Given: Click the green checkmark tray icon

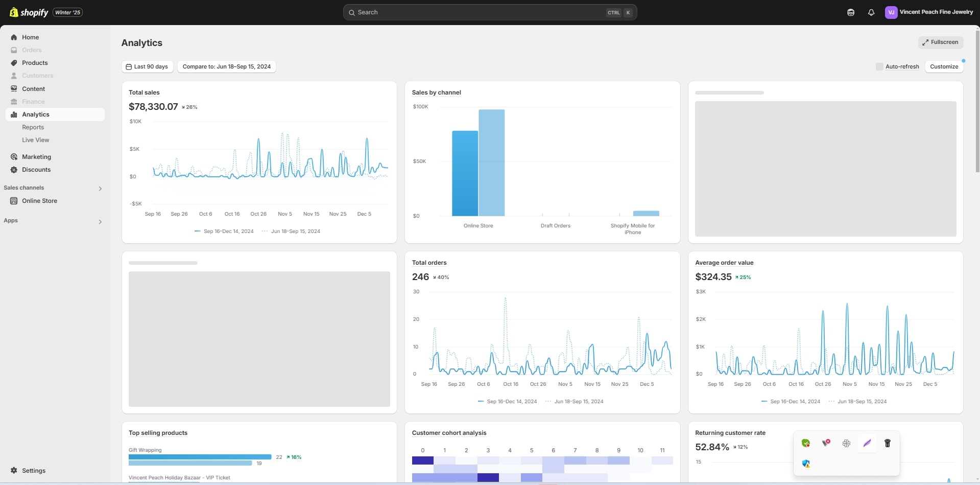Looking at the screenshot, I should (x=806, y=443).
